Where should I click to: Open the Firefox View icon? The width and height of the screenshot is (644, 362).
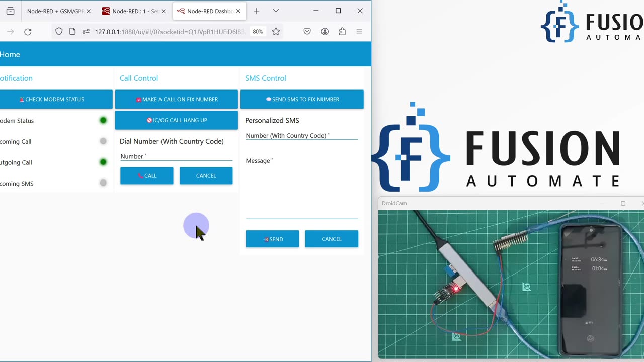tap(10, 11)
